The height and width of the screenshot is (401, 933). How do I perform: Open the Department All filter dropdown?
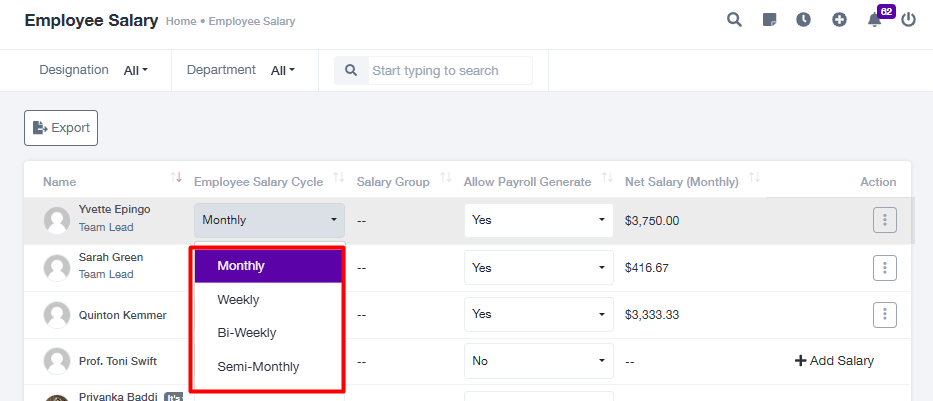pyautogui.click(x=283, y=71)
